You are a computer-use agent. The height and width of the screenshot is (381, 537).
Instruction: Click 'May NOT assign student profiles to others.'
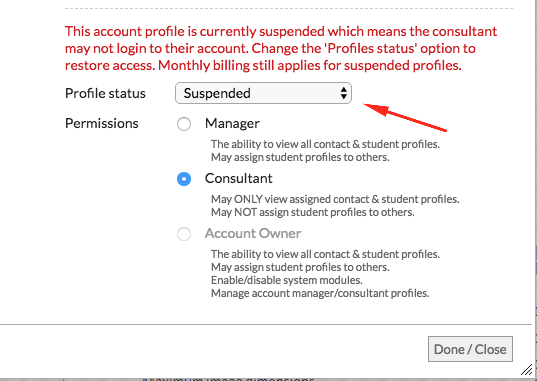pyautogui.click(x=313, y=212)
